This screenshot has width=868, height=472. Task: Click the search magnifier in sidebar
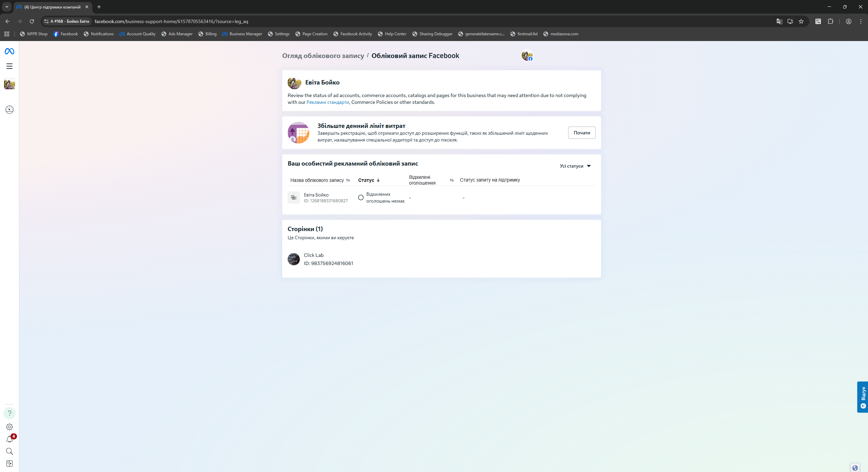tap(9, 451)
